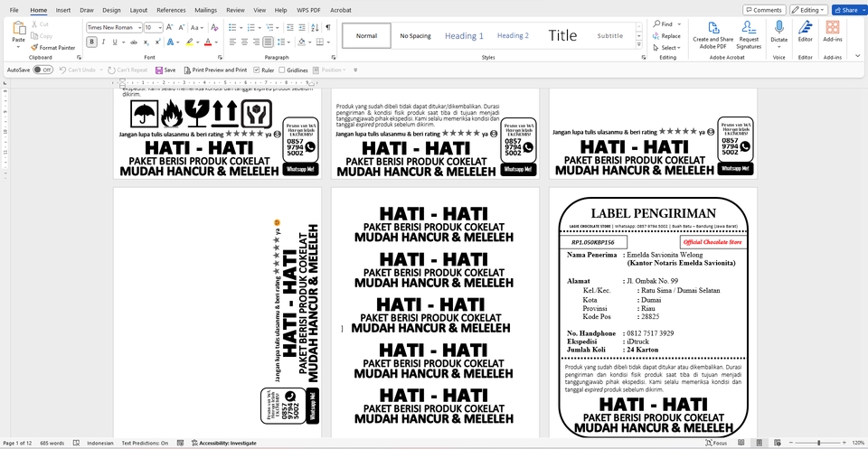Switch to the Insert tab
This screenshot has width=868, height=449.
click(x=63, y=10)
